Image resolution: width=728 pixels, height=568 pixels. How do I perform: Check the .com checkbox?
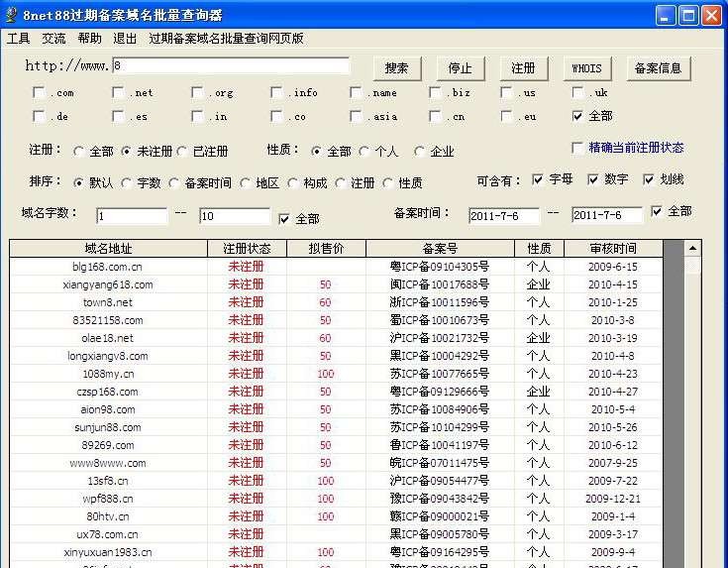click(x=39, y=92)
